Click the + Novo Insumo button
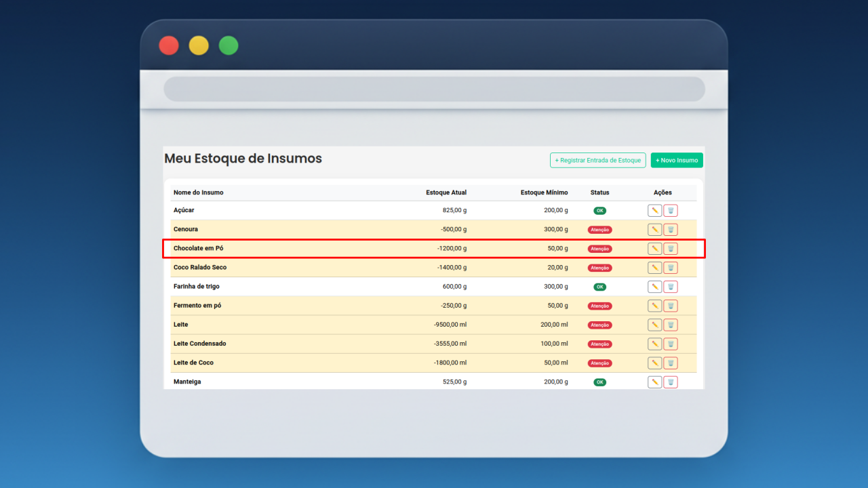Viewport: 868px width, 488px height. (676, 161)
